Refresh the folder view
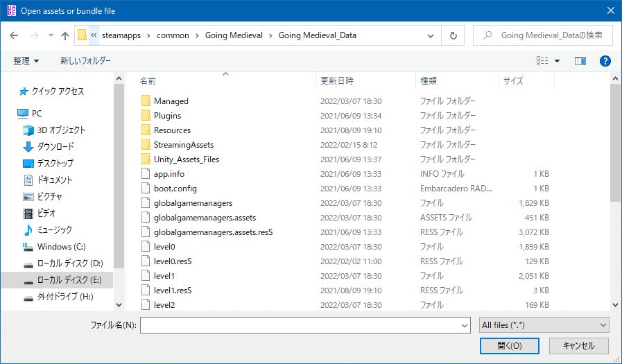 tap(453, 35)
